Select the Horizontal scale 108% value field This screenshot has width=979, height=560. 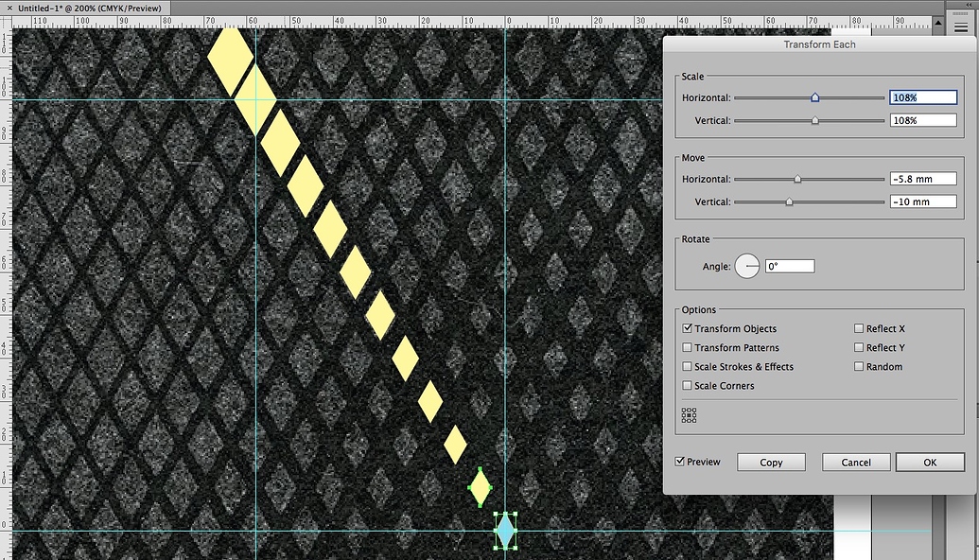[x=923, y=96]
